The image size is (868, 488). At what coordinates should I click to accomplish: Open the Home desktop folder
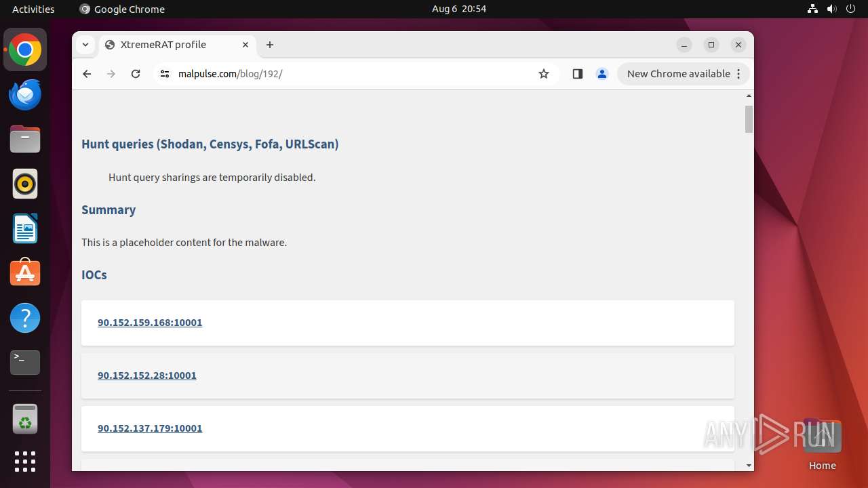pos(822,445)
